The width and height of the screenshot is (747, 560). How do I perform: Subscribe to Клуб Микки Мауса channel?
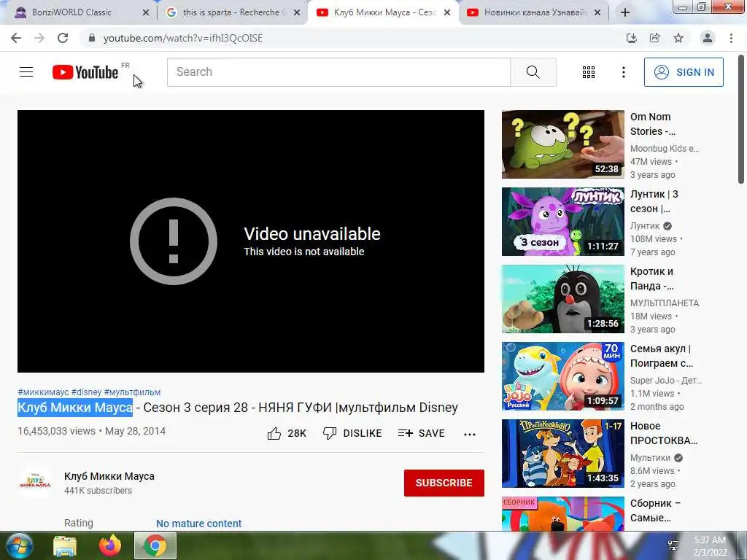[444, 483]
